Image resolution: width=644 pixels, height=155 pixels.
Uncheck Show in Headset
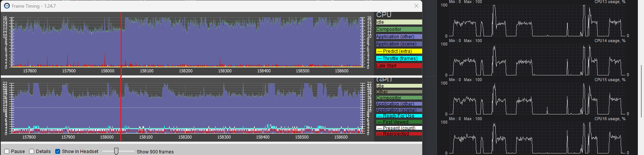57,152
